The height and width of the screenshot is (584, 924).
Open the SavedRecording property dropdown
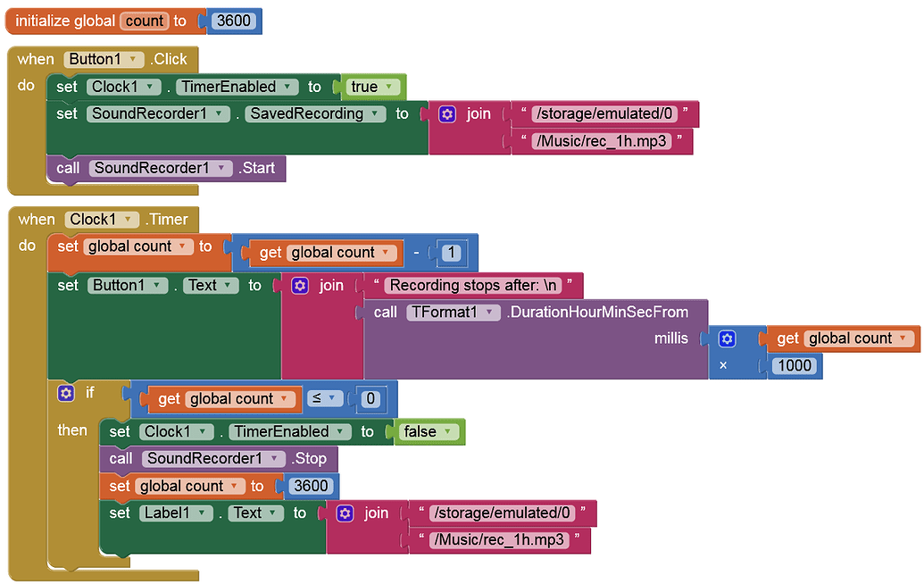click(315, 113)
